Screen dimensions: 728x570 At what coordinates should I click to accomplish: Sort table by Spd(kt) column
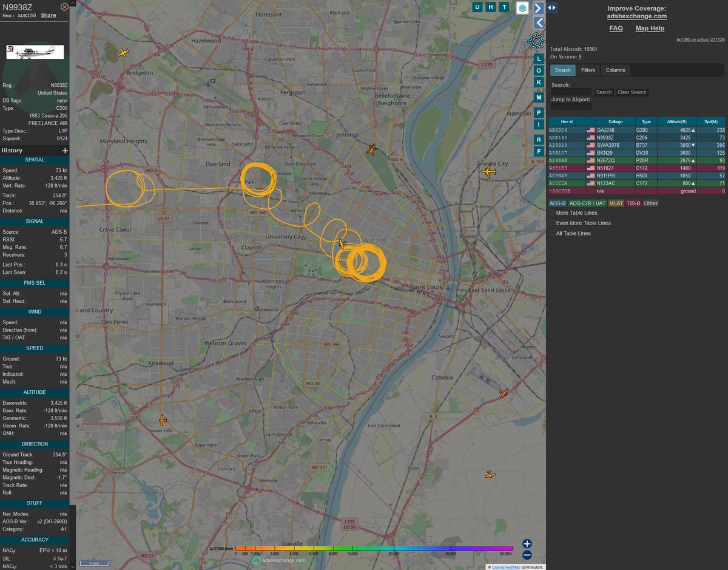[x=710, y=122]
